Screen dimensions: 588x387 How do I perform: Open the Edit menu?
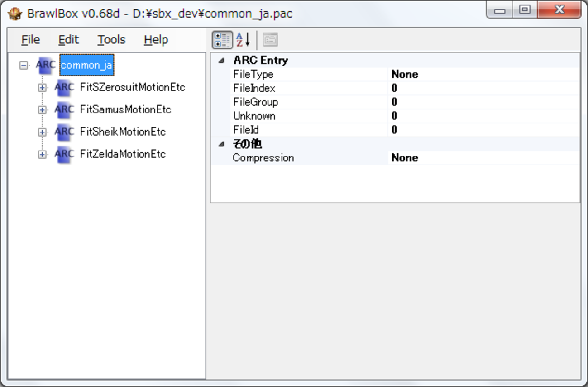click(x=69, y=40)
